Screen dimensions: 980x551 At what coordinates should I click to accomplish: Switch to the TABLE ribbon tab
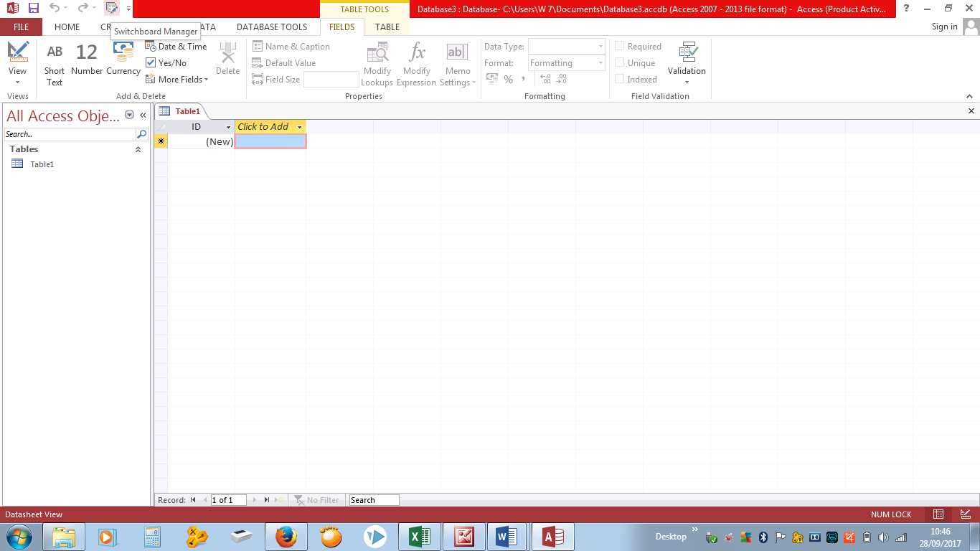click(387, 27)
